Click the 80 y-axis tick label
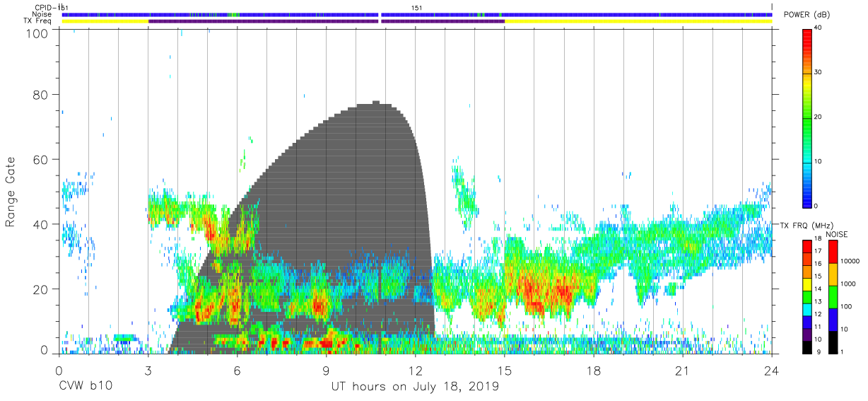 (40, 95)
